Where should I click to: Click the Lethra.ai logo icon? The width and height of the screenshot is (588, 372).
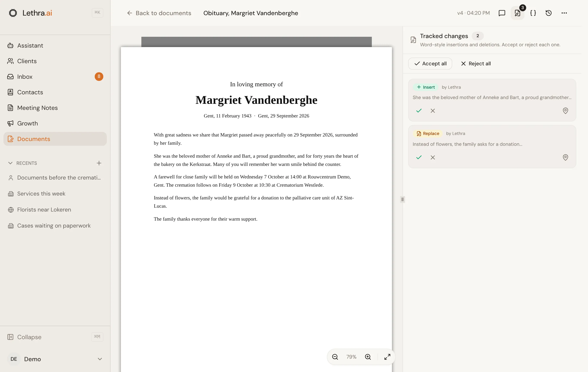13,13
